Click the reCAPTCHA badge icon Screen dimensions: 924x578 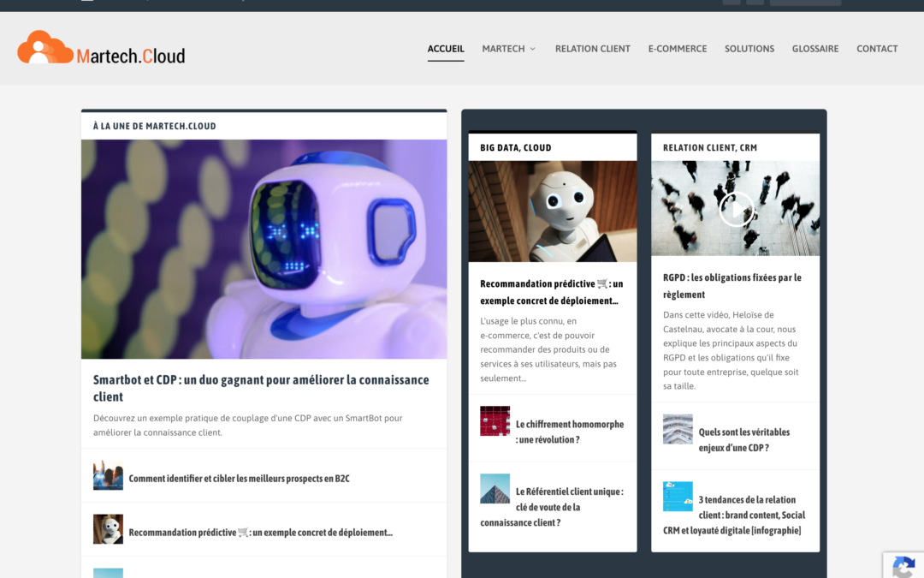point(903,567)
